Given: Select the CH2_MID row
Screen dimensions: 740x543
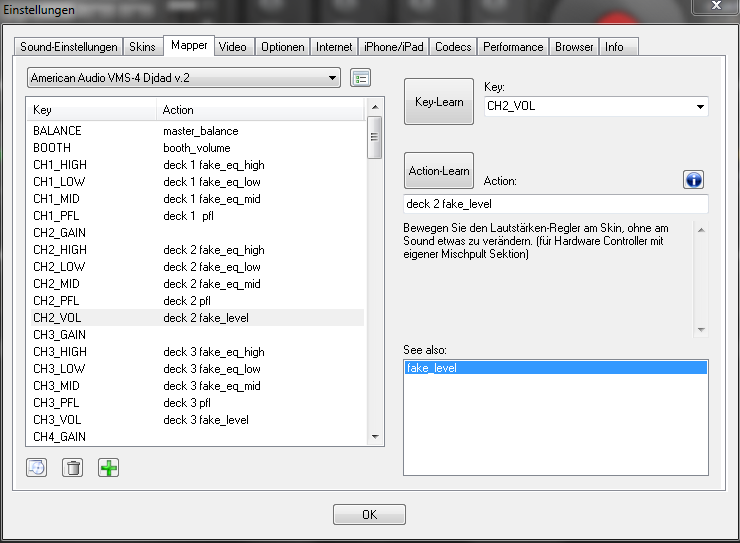Looking at the screenshot, I should [x=197, y=284].
